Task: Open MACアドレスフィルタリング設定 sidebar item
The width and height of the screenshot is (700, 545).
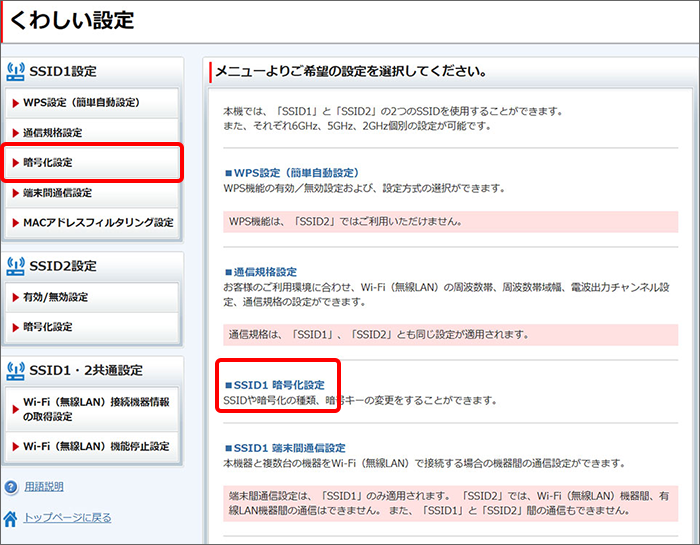Action: tap(92, 222)
